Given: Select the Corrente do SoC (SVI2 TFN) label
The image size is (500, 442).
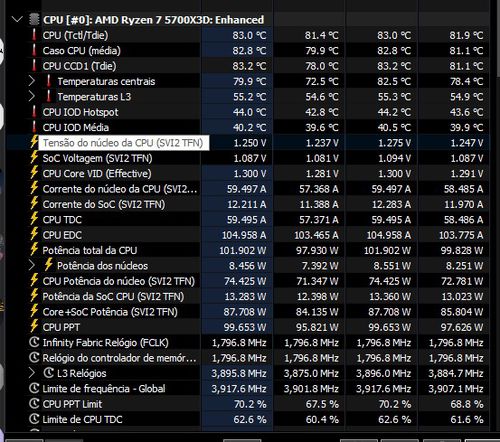Looking at the screenshot, I should point(104,204).
